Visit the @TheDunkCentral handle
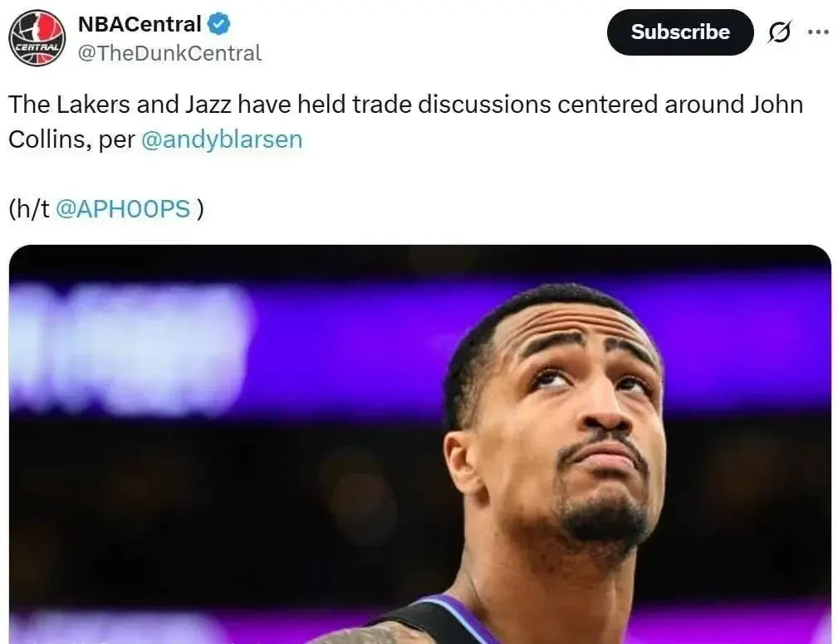Image resolution: width=838 pixels, height=644 pixels. point(170,53)
